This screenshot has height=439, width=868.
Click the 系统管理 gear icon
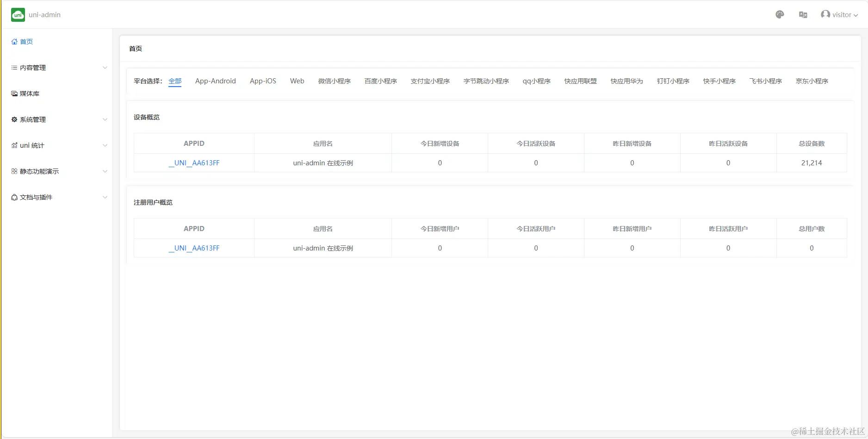14,119
